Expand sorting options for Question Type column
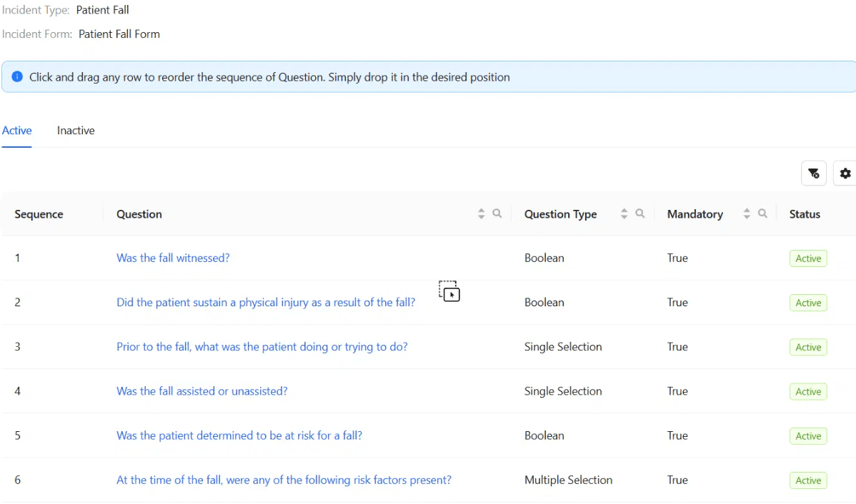 623,213
